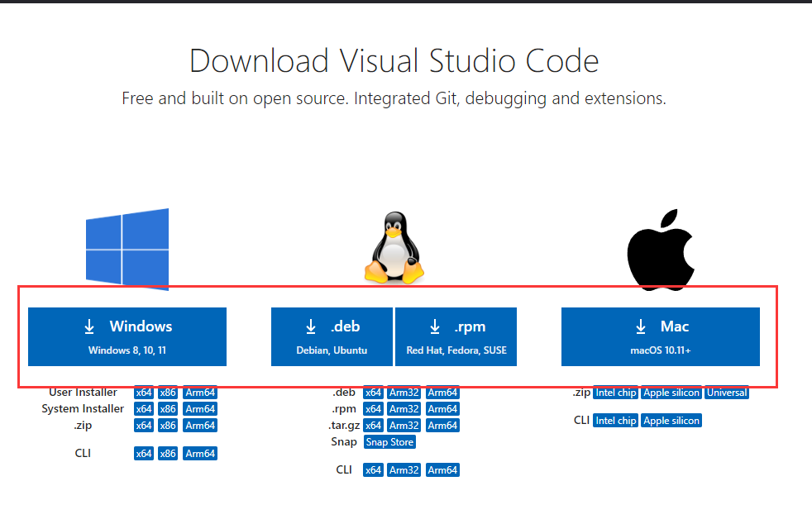Click the 'Snap' label in Linux column
The image size is (812, 524).
pos(344,442)
